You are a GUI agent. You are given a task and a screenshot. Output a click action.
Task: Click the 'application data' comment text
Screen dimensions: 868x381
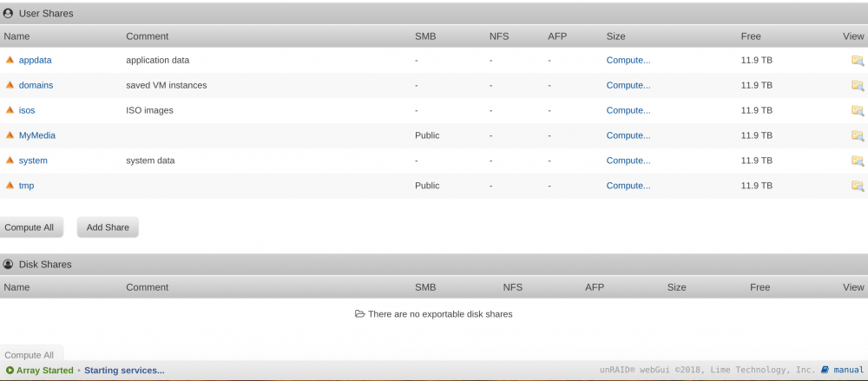[x=158, y=60]
